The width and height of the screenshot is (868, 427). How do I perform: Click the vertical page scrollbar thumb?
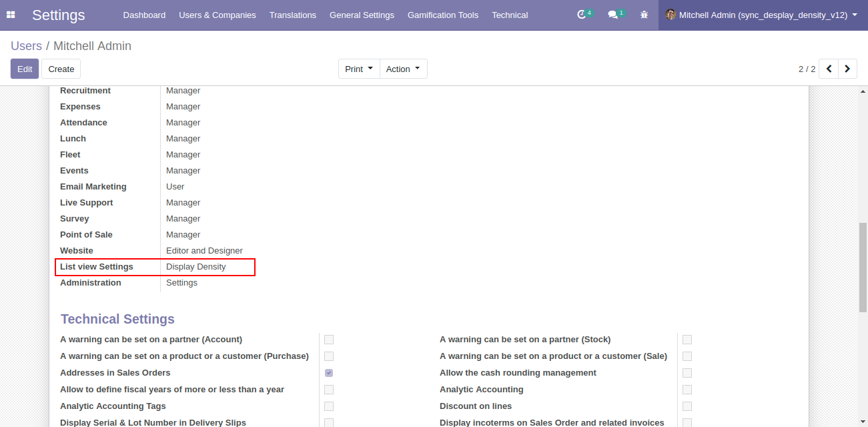click(x=863, y=267)
